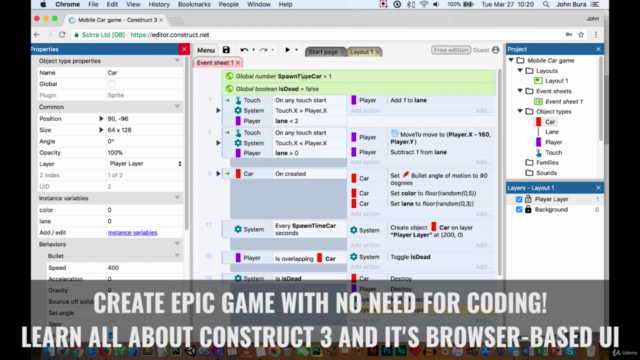Click the Redo arrow icon
The image size is (640, 360).
point(264,50)
